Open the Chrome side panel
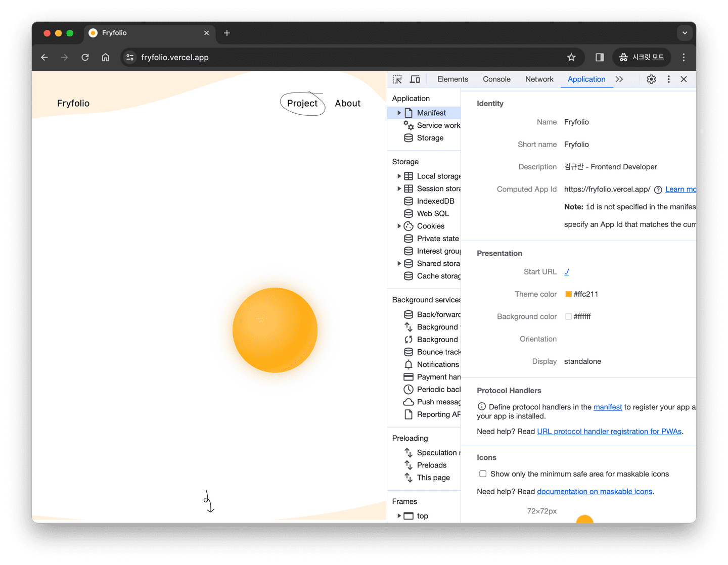This screenshot has width=728, height=565. coord(599,57)
